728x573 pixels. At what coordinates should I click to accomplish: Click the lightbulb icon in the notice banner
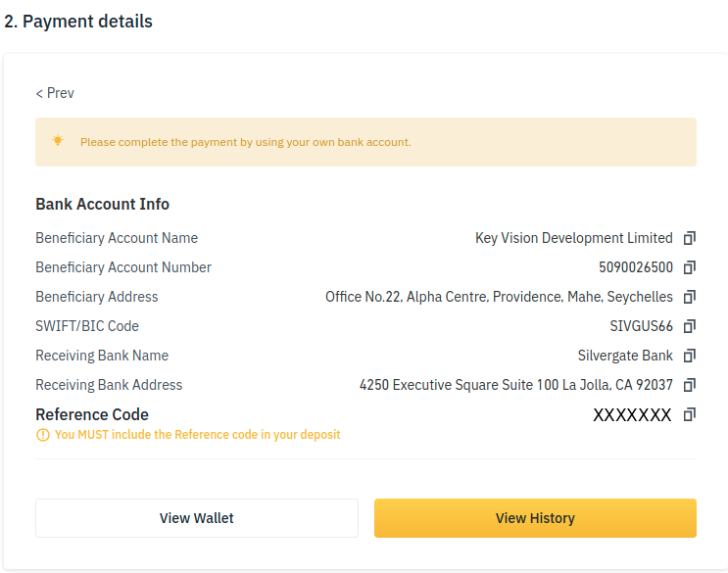click(x=58, y=141)
